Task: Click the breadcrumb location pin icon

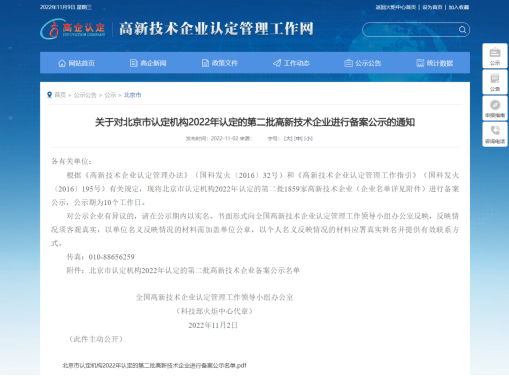Action: tap(49, 95)
